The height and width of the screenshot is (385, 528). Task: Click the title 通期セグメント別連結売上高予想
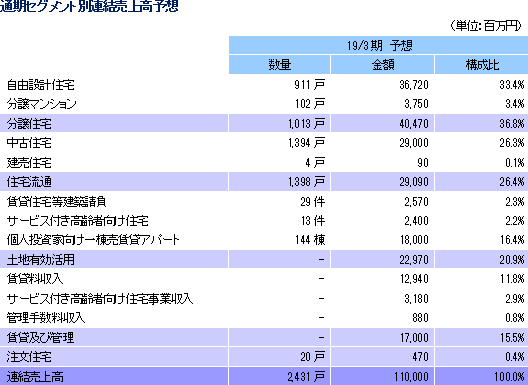89,6
